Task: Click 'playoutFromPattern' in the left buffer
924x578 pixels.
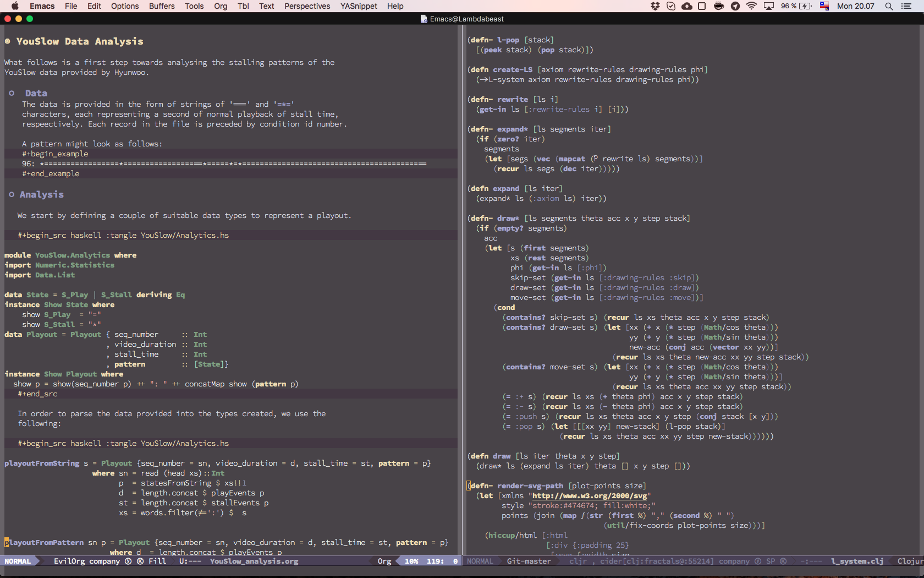Action: pyautogui.click(x=44, y=542)
